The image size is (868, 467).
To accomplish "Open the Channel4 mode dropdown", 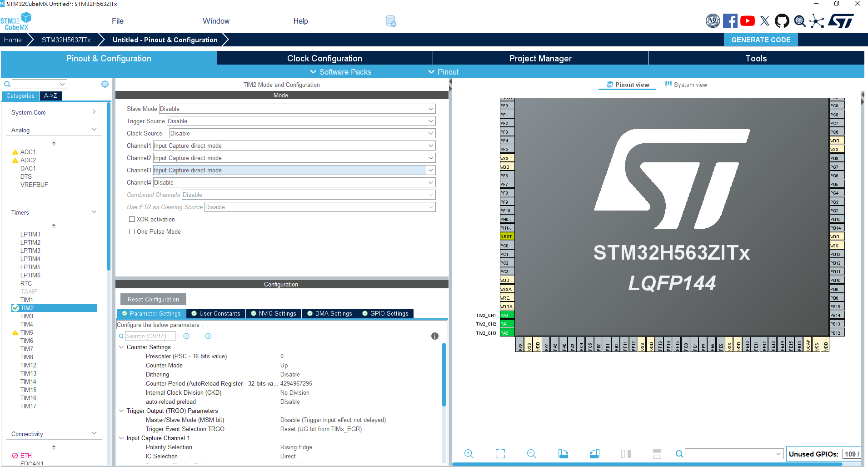I will coord(430,182).
